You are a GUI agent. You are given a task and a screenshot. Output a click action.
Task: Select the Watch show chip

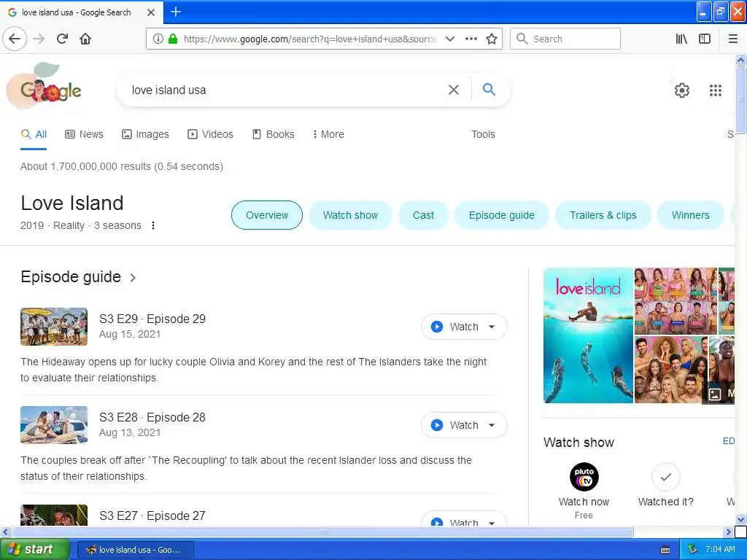(x=351, y=215)
